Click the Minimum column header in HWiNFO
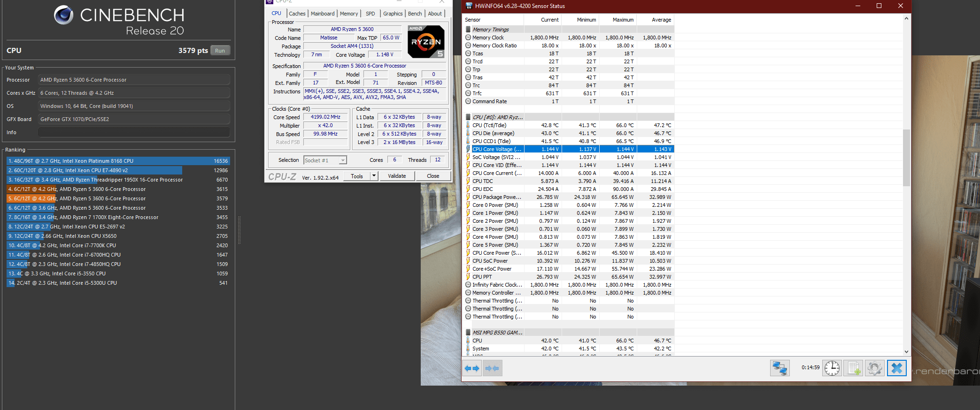This screenshot has width=980, height=410. (580, 20)
